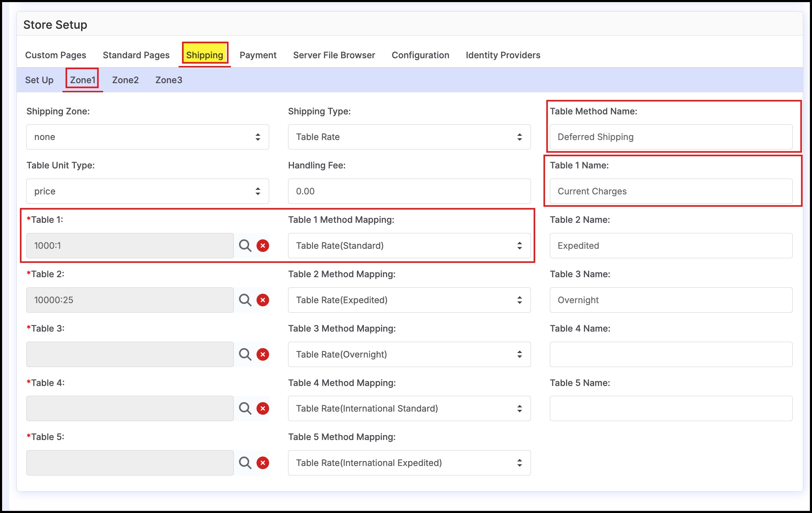Screen dimensions: 812x513
Task: Expand Table 4 Method Mapping dropdown
Action: pos(409,408)
